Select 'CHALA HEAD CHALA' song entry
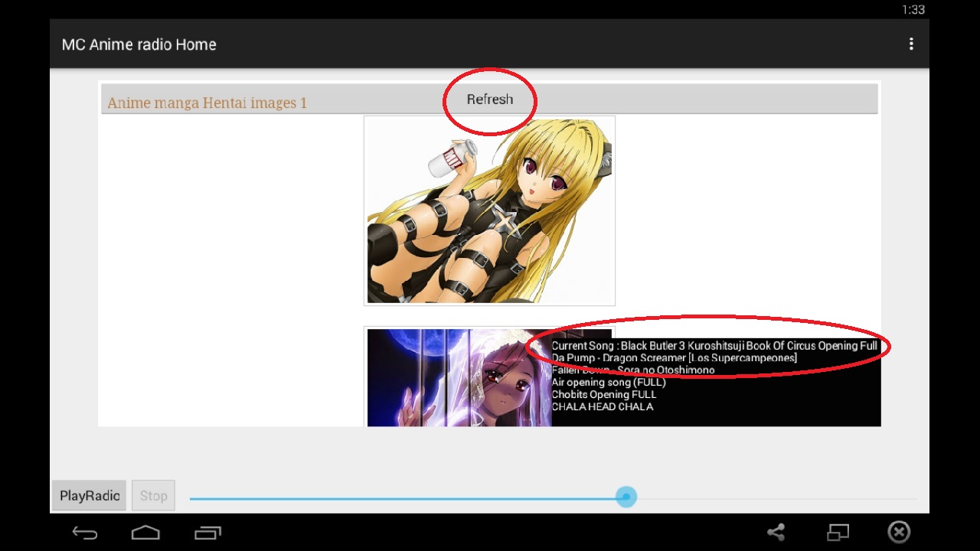The image size is (980, 551). click(x=603, y=407)
